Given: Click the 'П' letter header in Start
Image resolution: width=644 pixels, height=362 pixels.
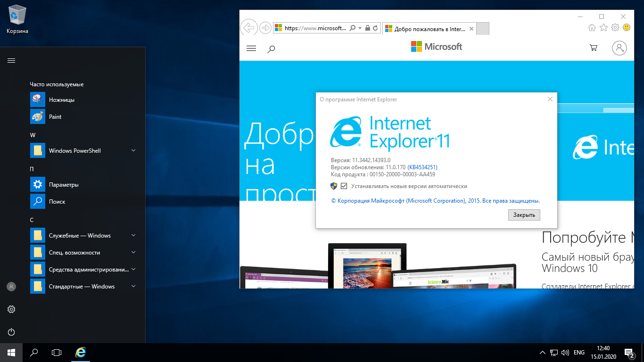Looking at the screenshot, I should (x=32, y=169).
